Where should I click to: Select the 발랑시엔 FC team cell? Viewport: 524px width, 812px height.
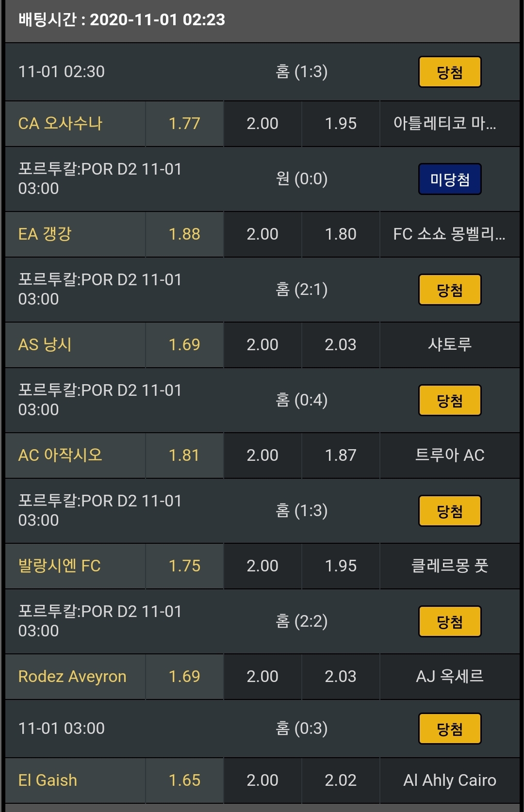click(x=75, y=566)
